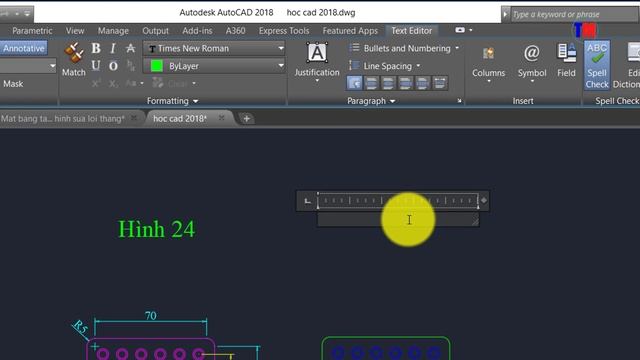640x360 pixels.
Task: Click the Match text formatting brush icon
Action: (x=73, y=53)
